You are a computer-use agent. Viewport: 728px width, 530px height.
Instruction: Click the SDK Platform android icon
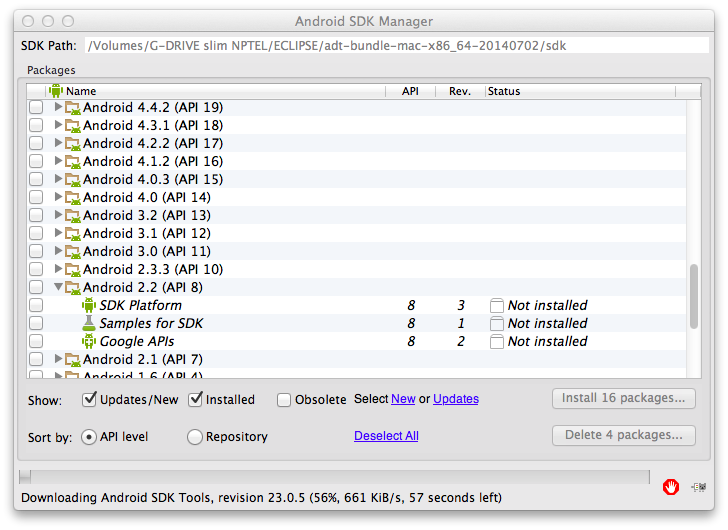(x=89, y=305)
